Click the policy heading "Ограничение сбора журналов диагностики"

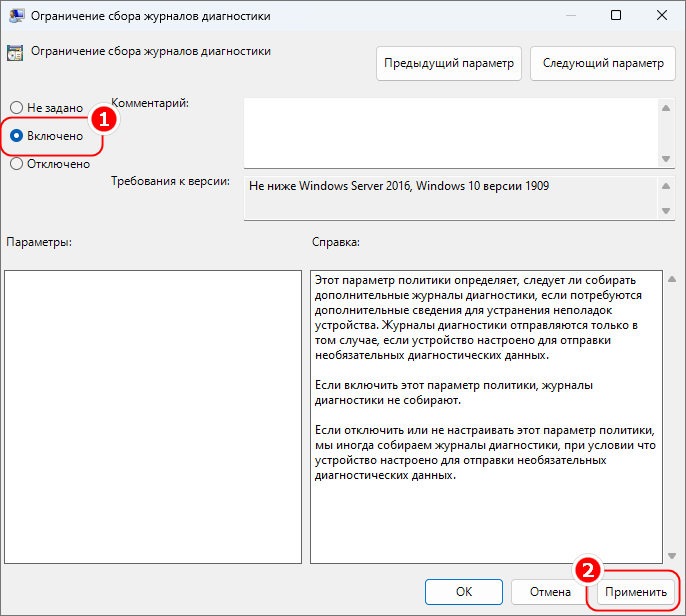click(150, 51)
